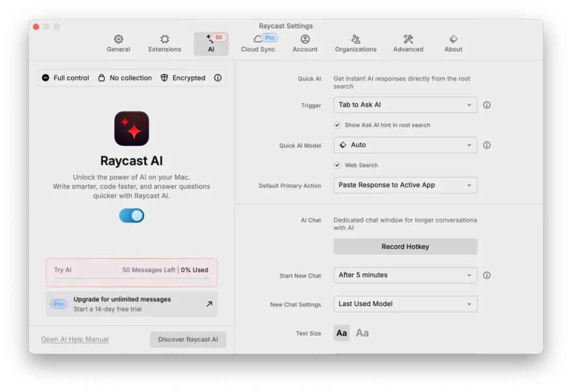
Task: Close the Raycast Settings window
Action: pyautogui.click(x=36, y=26)
